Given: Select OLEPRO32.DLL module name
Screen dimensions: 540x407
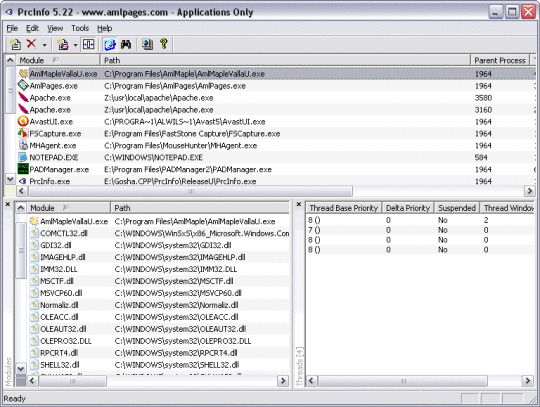Looking at the screenshot, I should (66, 341).
